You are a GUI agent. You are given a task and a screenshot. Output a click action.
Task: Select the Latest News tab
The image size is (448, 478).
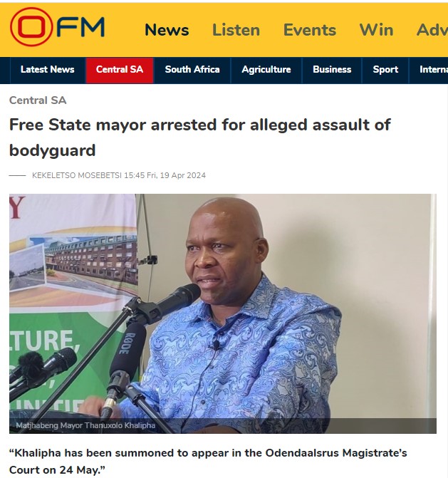48,70
